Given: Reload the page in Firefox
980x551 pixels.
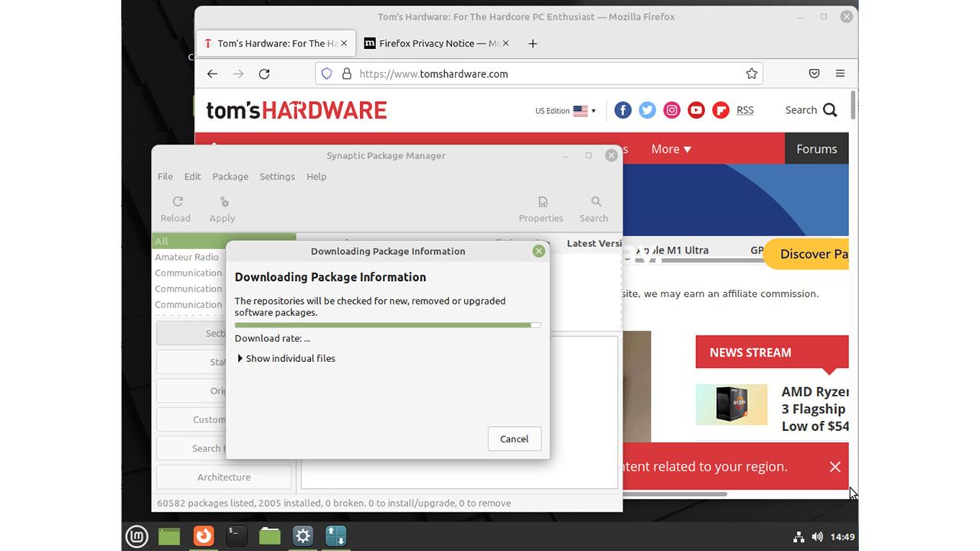Looking at the screenshot, I should (x=264, y=73).
